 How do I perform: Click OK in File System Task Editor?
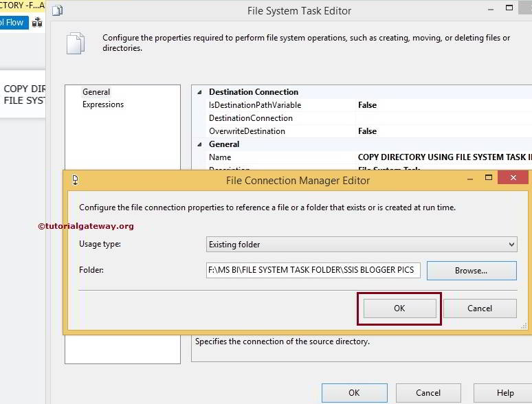(x=354, y=393)
